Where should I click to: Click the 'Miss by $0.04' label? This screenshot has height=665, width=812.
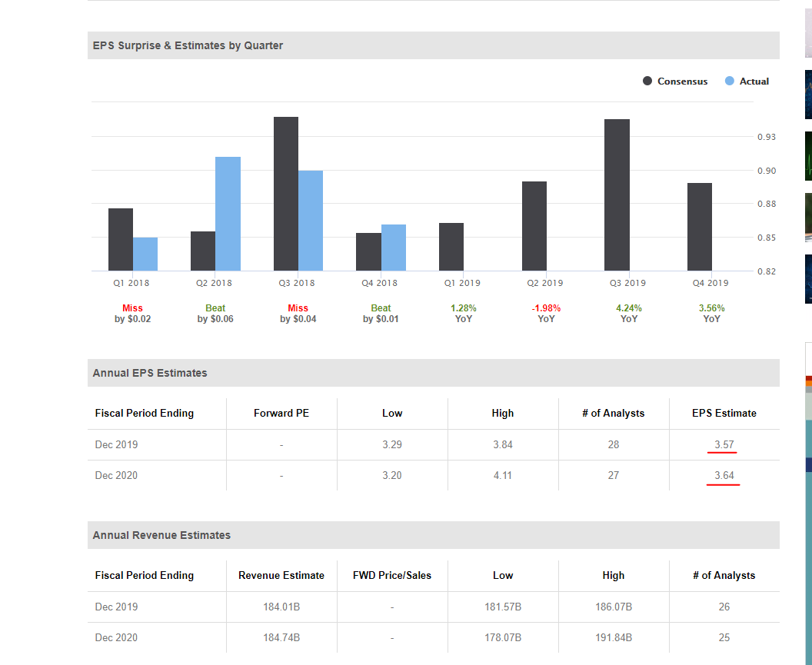(x=298, y=314)
